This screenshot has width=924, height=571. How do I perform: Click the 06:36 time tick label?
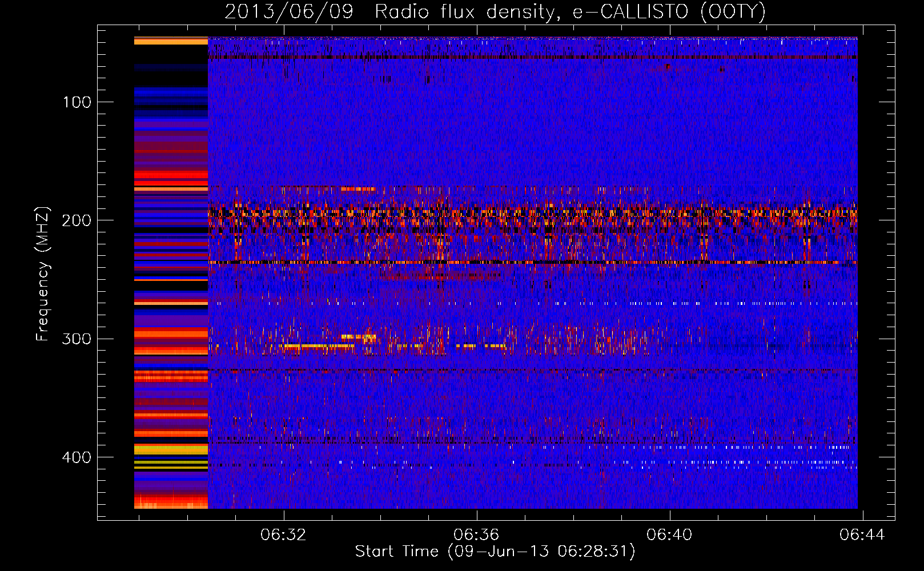coord(476,534)
